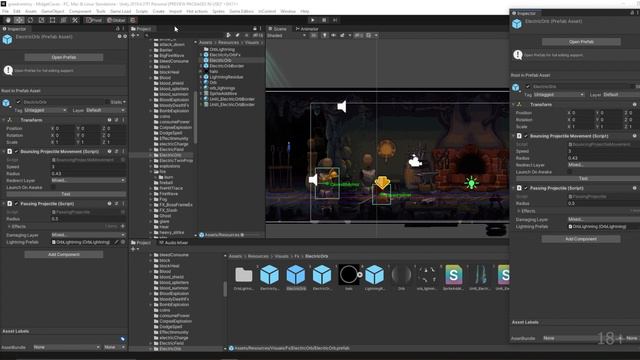
Task: Switch to the Animator tab
Action: point(307,29)
